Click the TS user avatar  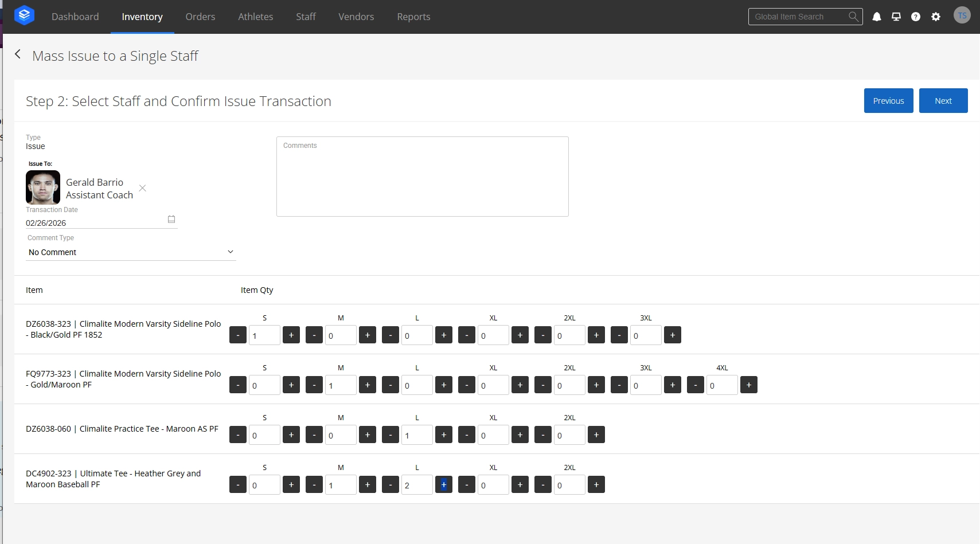(962, 15)
